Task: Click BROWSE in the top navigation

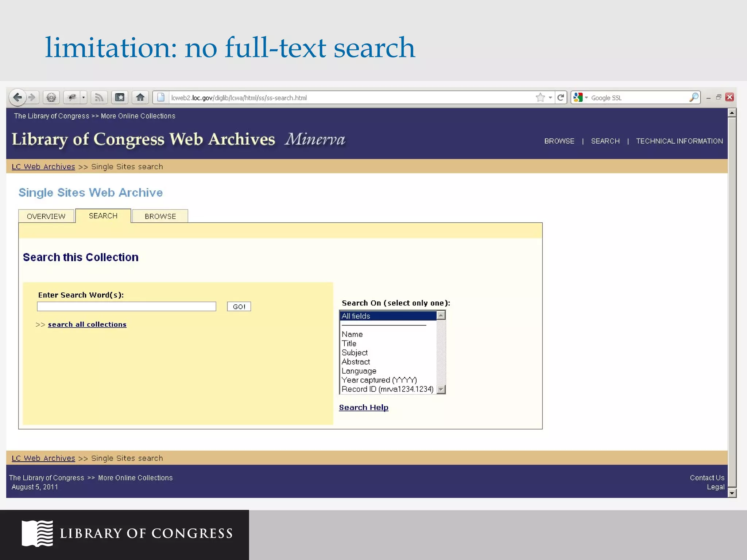Action: 559,141
